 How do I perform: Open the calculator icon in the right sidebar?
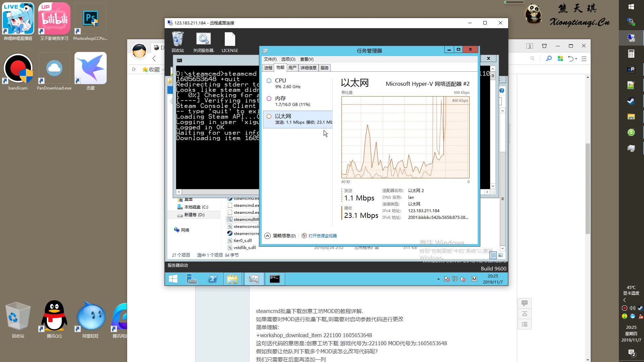(x=631, y=54)
